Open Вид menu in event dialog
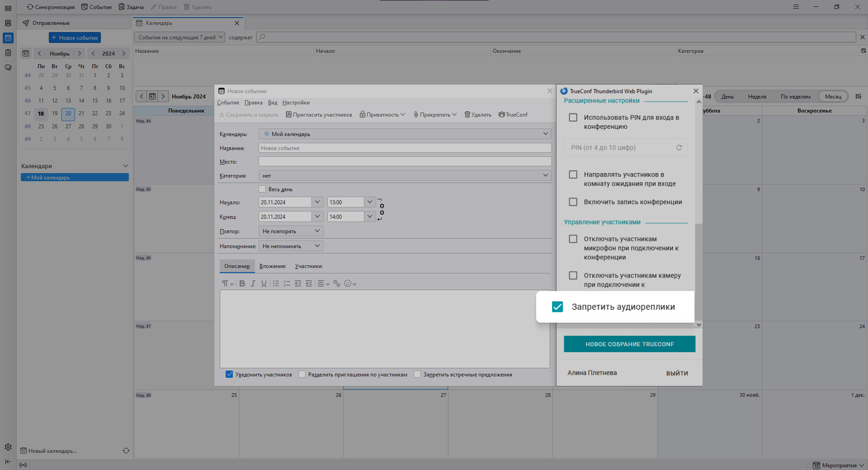This screenshot has width=868, height=470. (273, 103)
